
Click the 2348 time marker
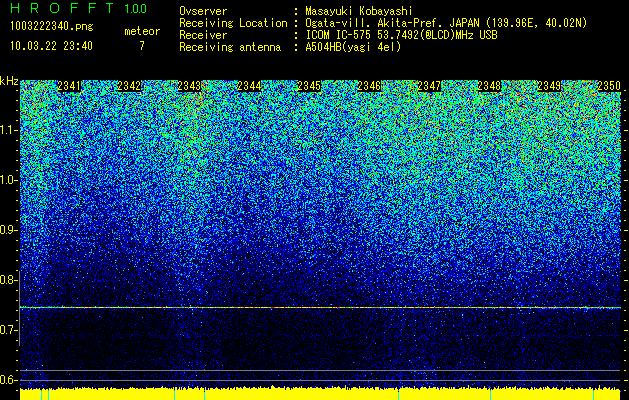click(489, 86)
